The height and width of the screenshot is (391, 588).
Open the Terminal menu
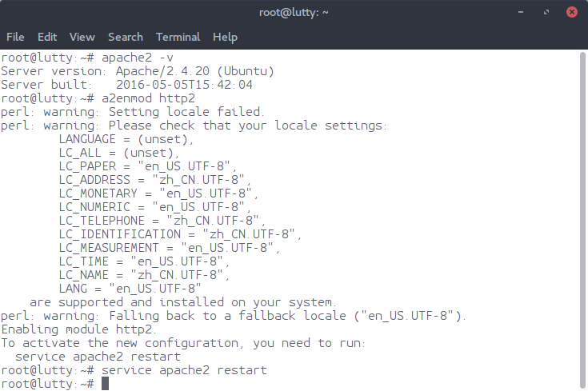(178, 37)
